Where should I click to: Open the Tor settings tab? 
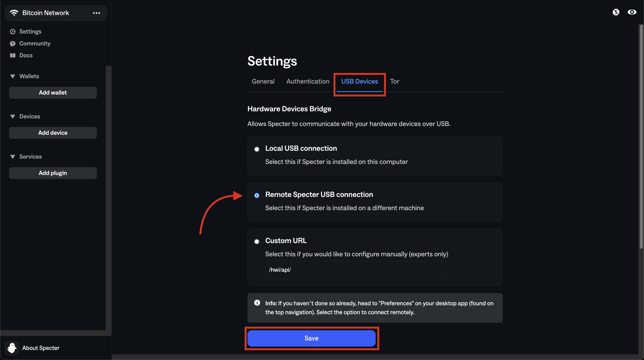click(x=394, y=81)
